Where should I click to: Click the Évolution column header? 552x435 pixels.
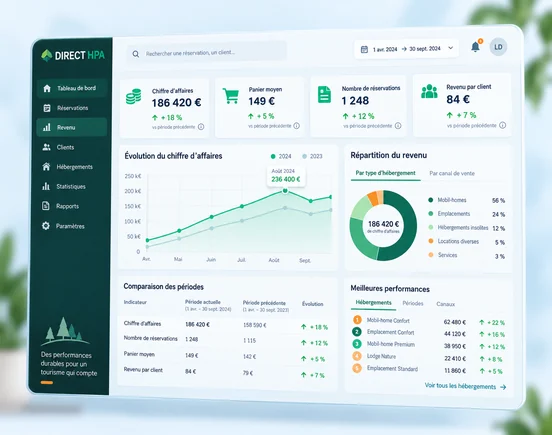click(313, 304)
